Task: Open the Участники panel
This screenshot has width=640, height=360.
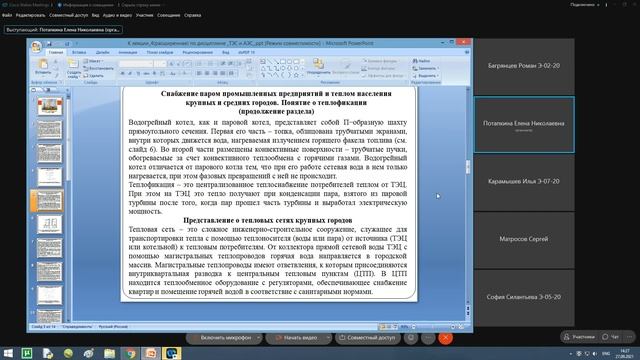Action: coord(579,337)
